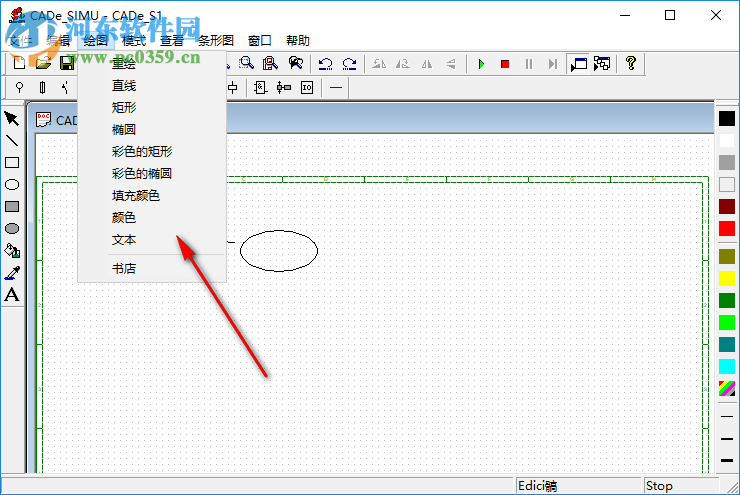The image size is (740, 495).
Task: Stop the simulation with the red square button
Action: (505, 64)
